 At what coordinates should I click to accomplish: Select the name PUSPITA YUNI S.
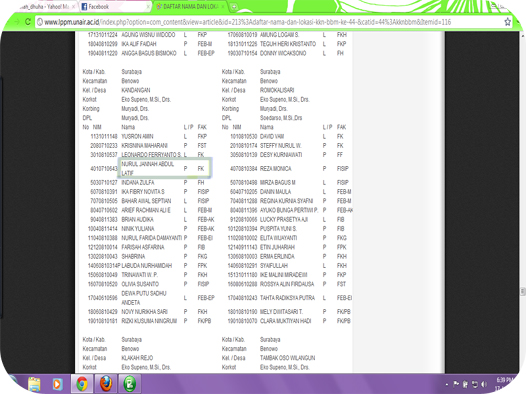tap(278, 229)
